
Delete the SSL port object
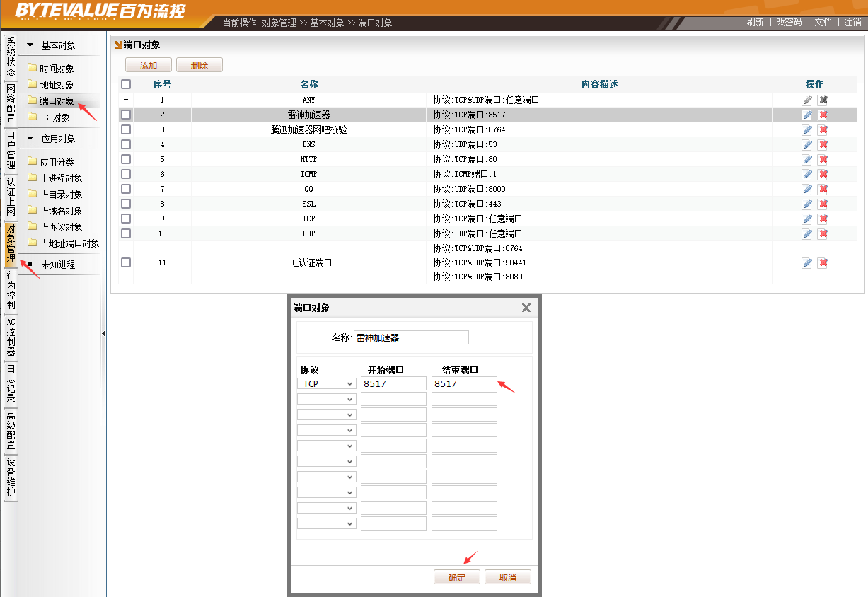(x=823, y=204)
